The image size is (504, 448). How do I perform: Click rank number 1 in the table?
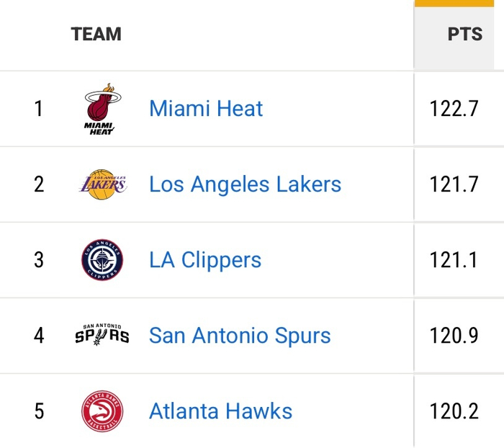pyautogui.click(x=39, y=109)
